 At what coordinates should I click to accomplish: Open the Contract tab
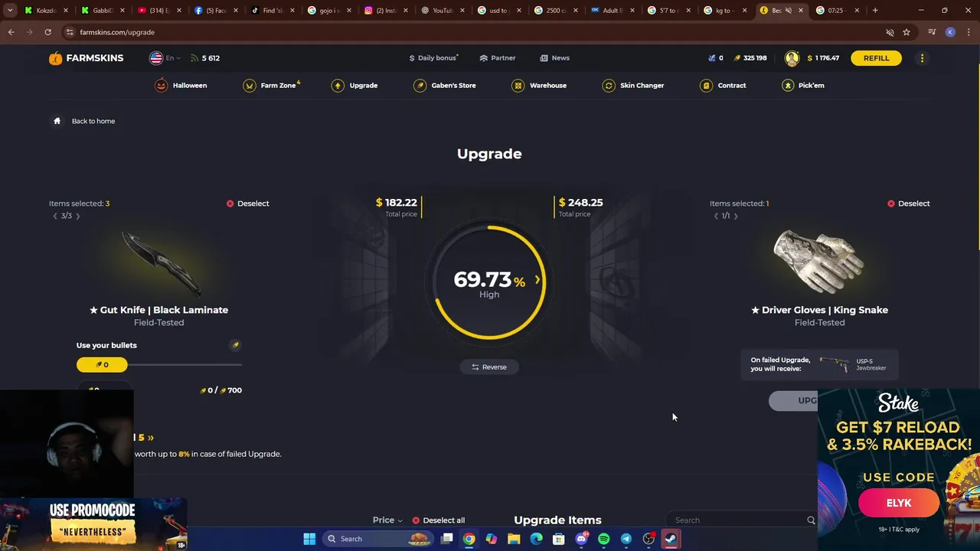click(723, 86)
